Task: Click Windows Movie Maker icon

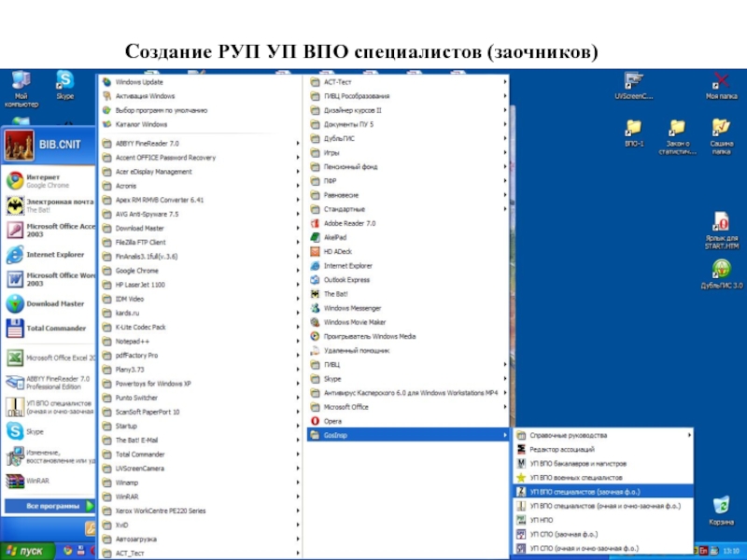Action: pos(315,322)
